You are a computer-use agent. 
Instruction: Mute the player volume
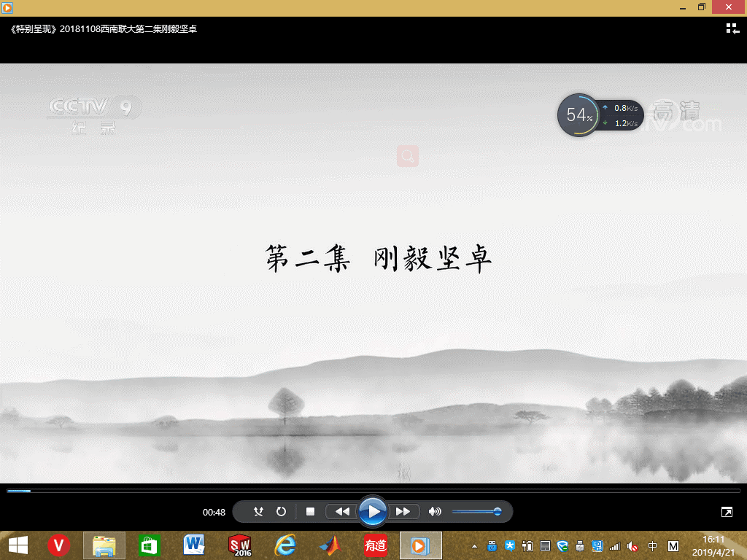[435, 512]
